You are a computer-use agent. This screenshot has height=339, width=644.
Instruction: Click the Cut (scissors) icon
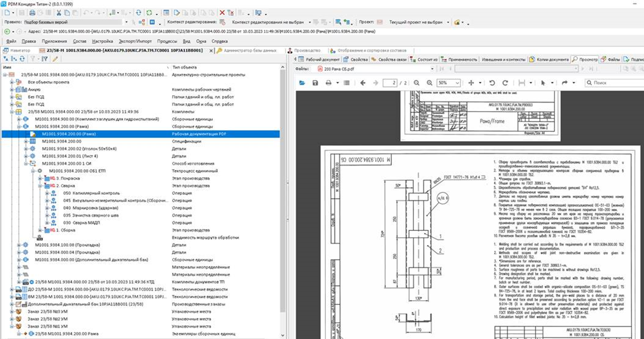point(59,13)
